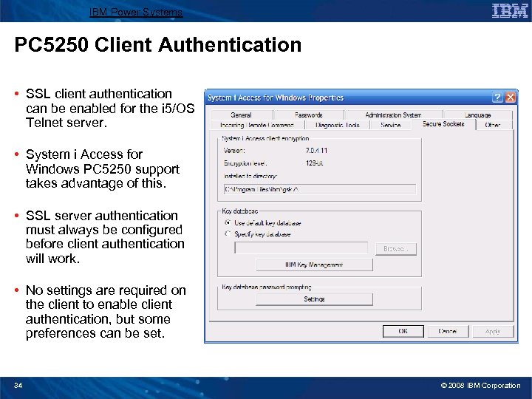This screenshot has width=532, height=399.
Task: Confirm the dialog with OK
Action: [403, 331]
